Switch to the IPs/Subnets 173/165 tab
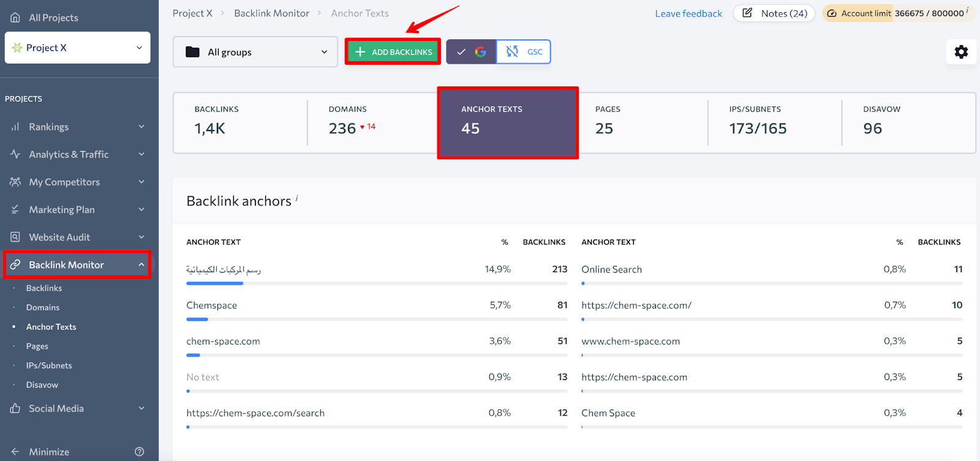Screen dimensions: 980x461 click(x=775, y=123)
